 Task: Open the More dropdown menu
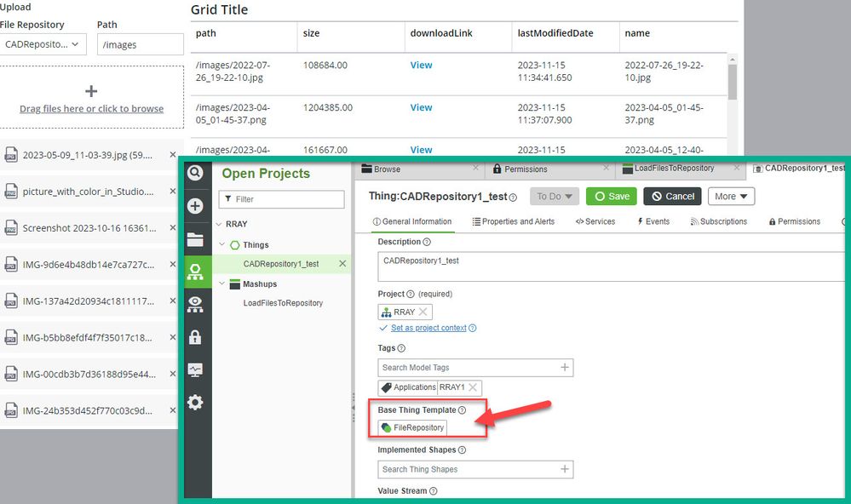(731, 197)
